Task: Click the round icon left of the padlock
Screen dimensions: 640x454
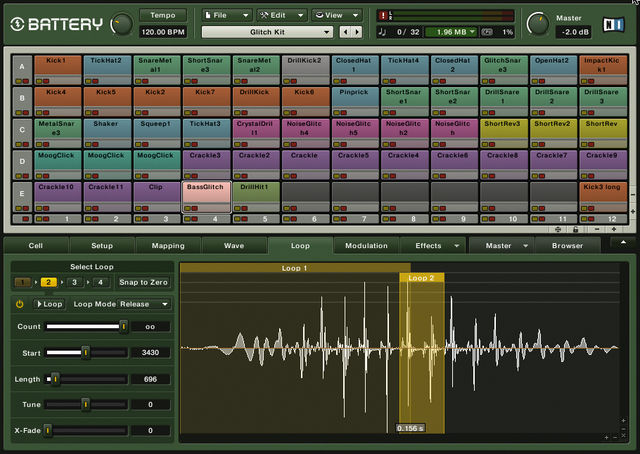Action: (558, 230)
